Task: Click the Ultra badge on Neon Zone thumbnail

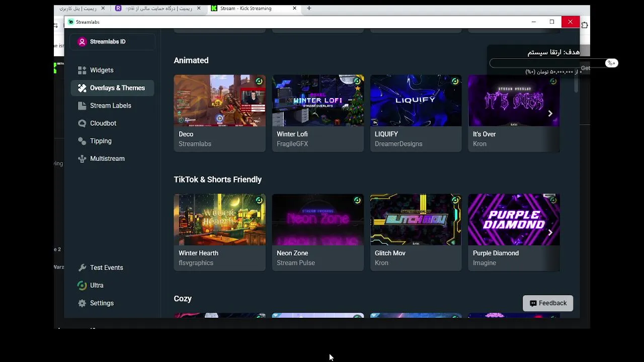Action: point(357,200)
